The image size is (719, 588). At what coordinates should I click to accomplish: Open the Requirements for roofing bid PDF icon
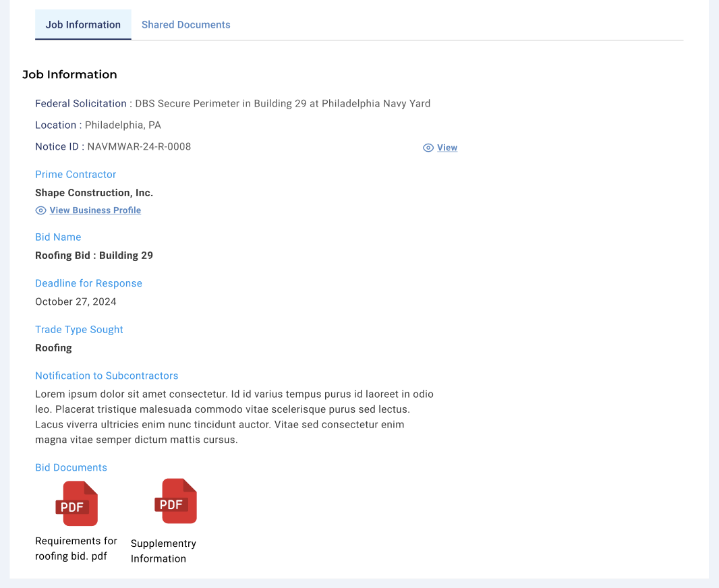pyautogui.click(x=76, y=503)
